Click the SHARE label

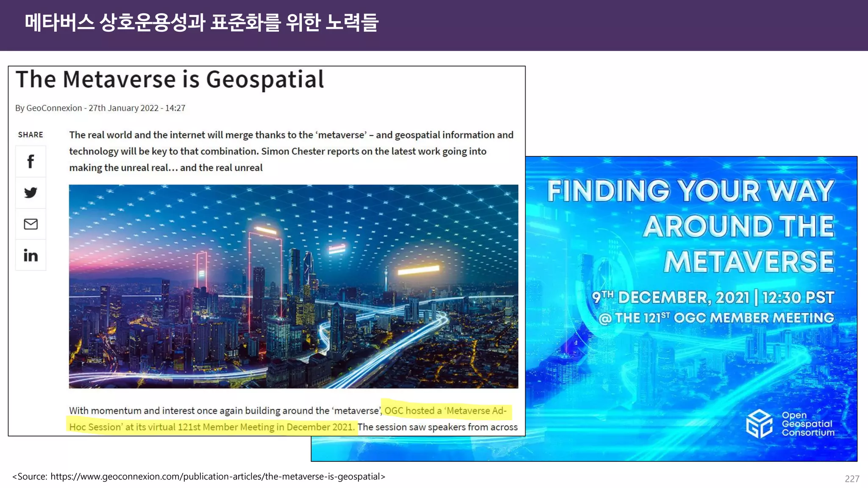31,135
